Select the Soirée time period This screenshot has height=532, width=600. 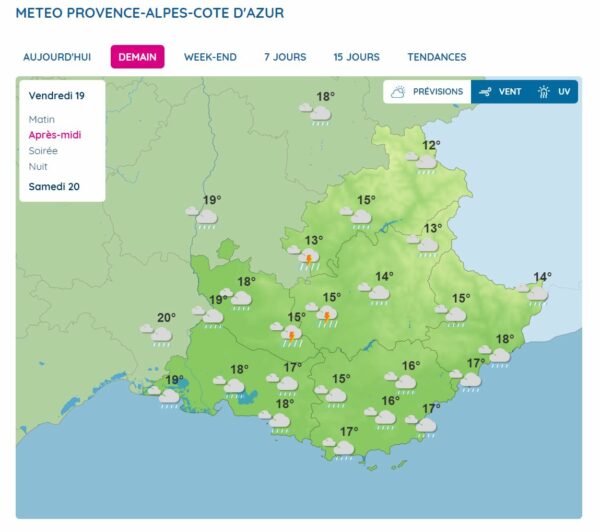(x=43, y=151)
